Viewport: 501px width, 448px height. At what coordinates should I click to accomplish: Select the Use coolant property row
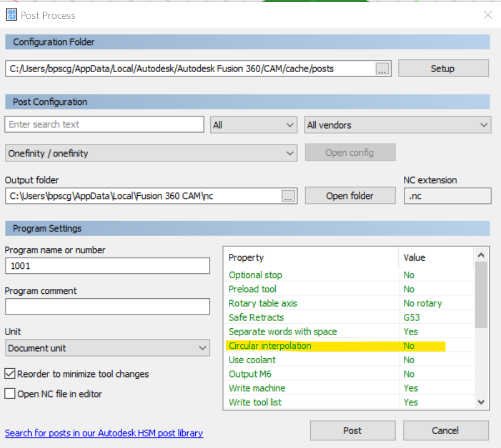[349, 359]
